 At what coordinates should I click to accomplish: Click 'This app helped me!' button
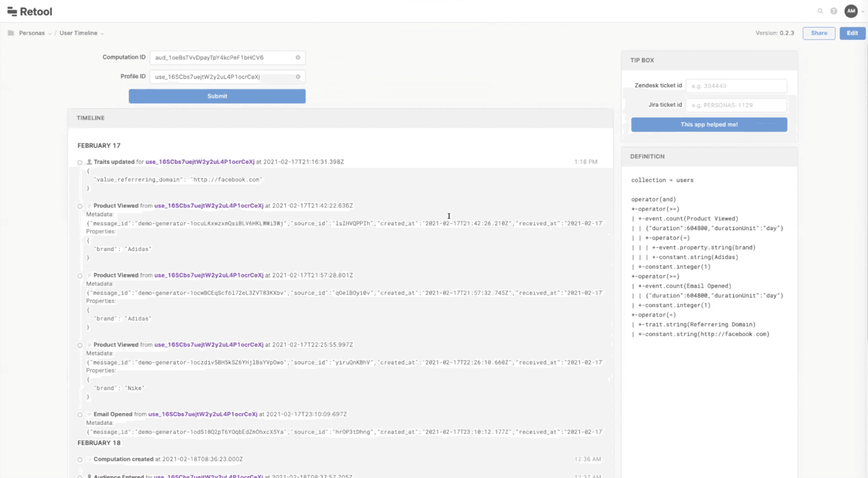pos(709,124)
